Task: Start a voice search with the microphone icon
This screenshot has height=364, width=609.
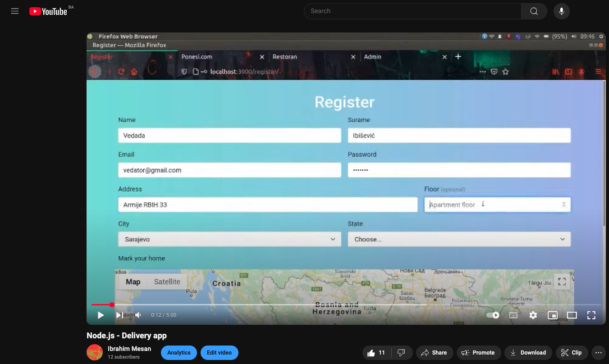Action: click(x=561, y=11)
